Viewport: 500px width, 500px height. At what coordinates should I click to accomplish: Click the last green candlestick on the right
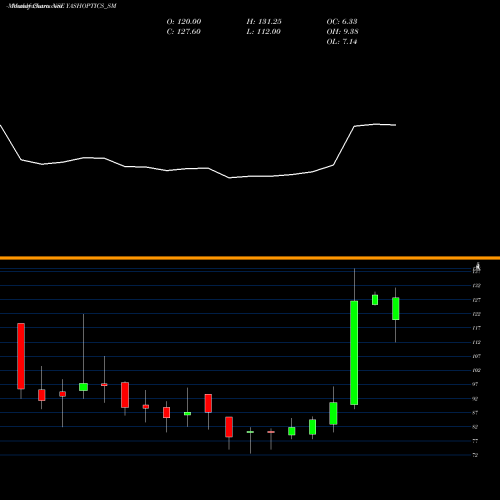coord(396,309)
